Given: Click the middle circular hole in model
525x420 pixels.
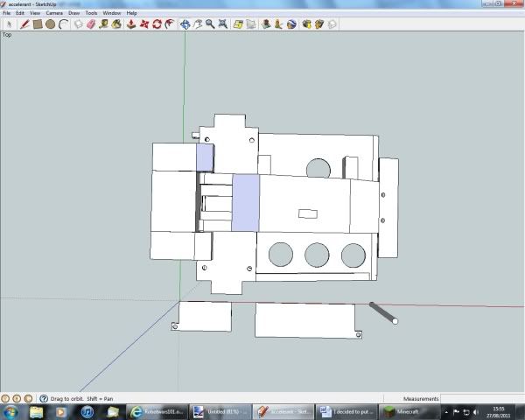Looking at the screenshot, I should tap(317, 255).
